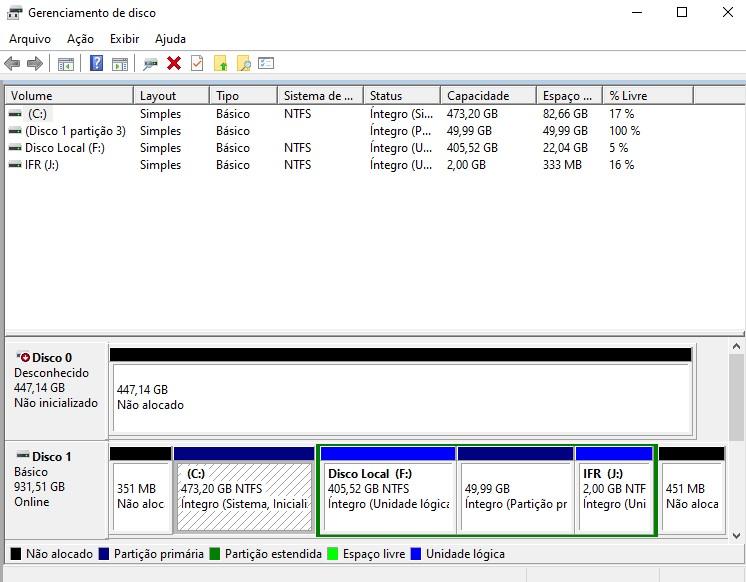Screen dimensions: 746x582
Task: Open the Ação menu
Action: (x=80, y=39)
